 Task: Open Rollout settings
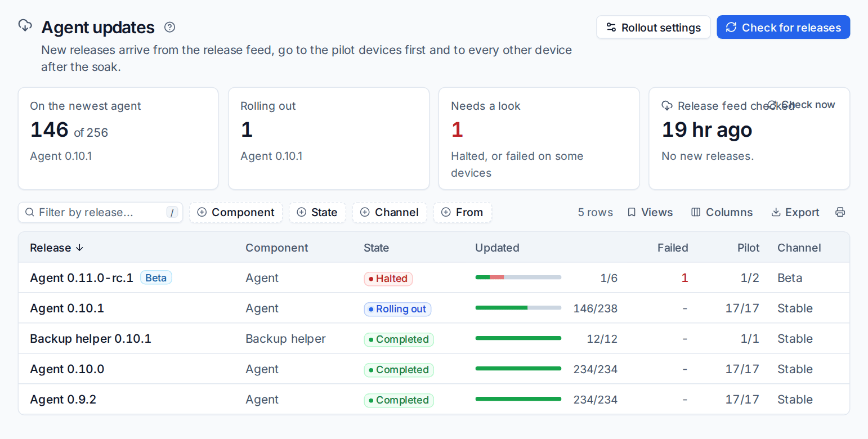pos(653,27)
